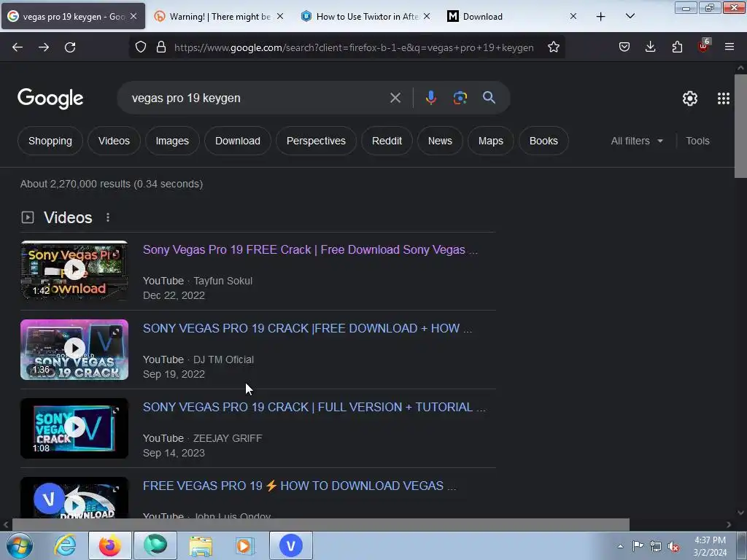The width and height of the screenshot is (747, 560).
Task: Start a voice search with the microphone
Action: click(x=430, y=98)
